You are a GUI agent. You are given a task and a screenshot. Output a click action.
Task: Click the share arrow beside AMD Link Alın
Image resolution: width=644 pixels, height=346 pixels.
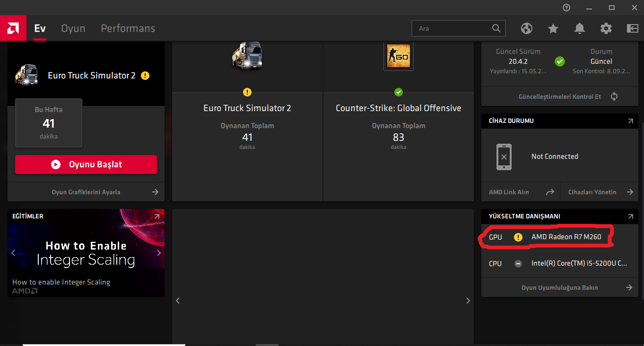(x=550, y=192)
